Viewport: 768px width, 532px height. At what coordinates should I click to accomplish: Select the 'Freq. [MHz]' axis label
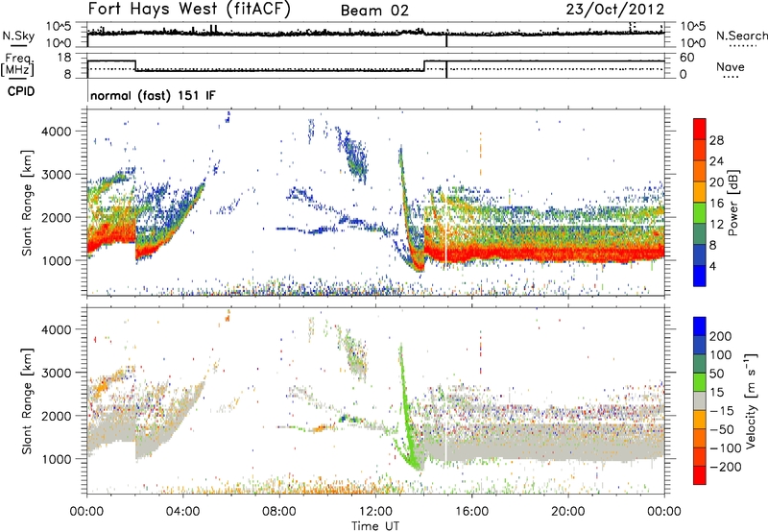point(17,65)
